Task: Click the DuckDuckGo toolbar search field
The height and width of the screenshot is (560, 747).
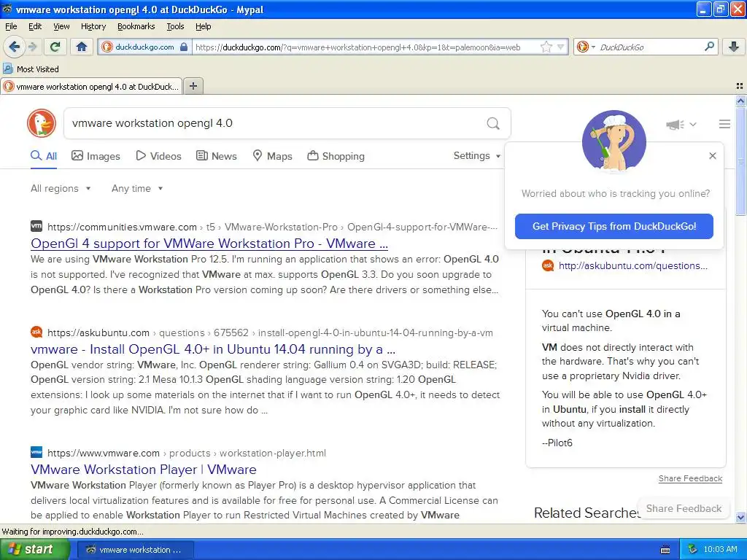Action: (x=650, y=47)
